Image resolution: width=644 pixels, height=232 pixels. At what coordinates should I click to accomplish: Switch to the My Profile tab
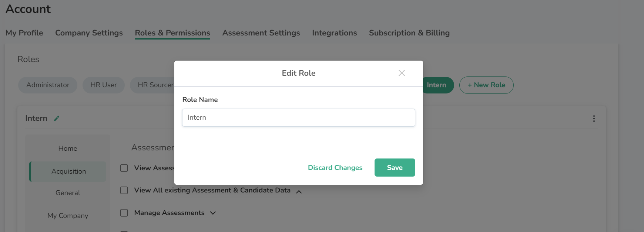[24, 33]
